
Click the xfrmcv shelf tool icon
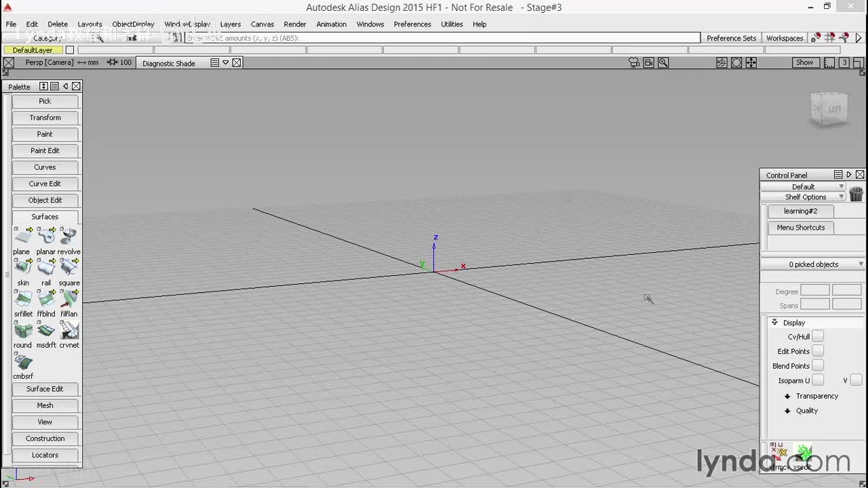(778, 453)
